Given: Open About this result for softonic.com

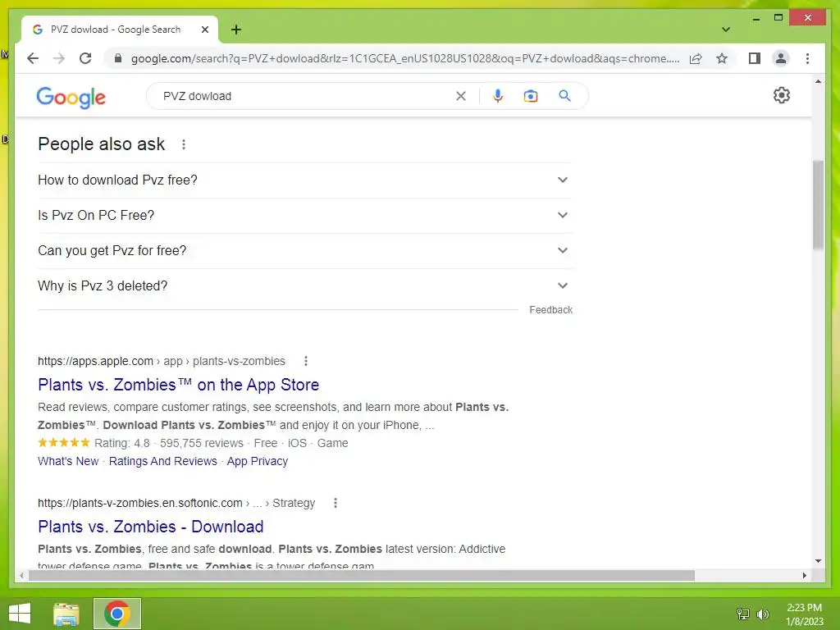Looking at the screenshot, I should coord(336,503).
